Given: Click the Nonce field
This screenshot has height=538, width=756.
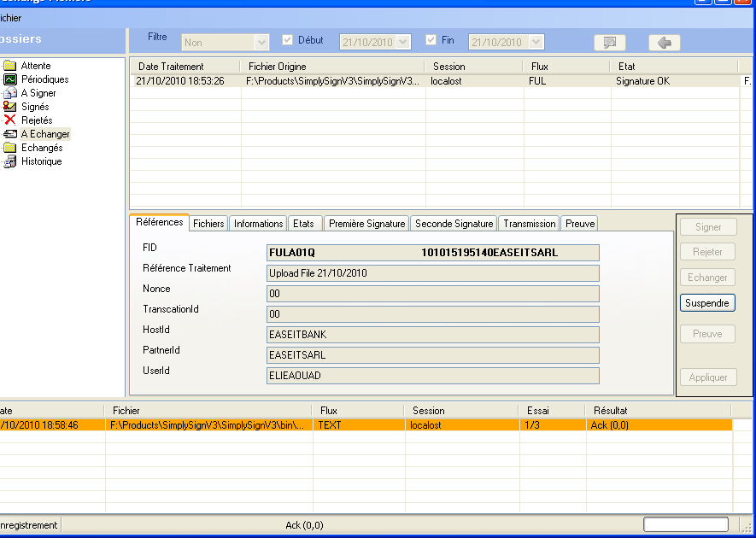Looking at the screenshot, I should click(x=433, y=294).
